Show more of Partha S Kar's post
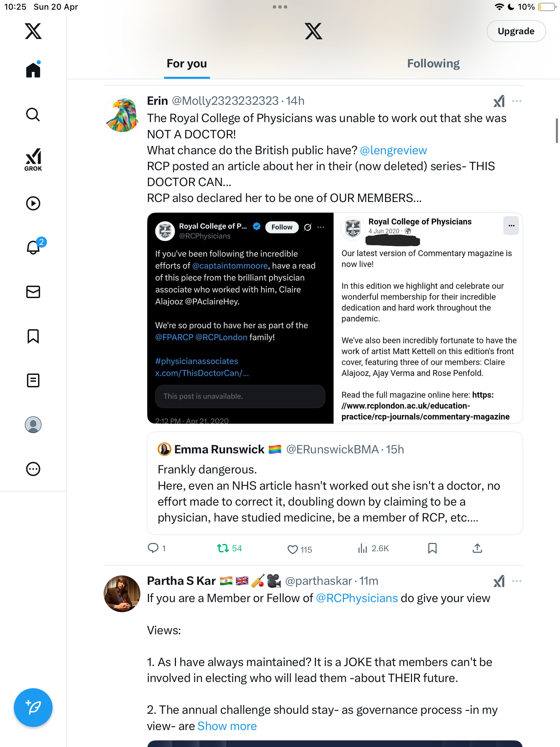The image size is (560, 747). click(227, 726)
